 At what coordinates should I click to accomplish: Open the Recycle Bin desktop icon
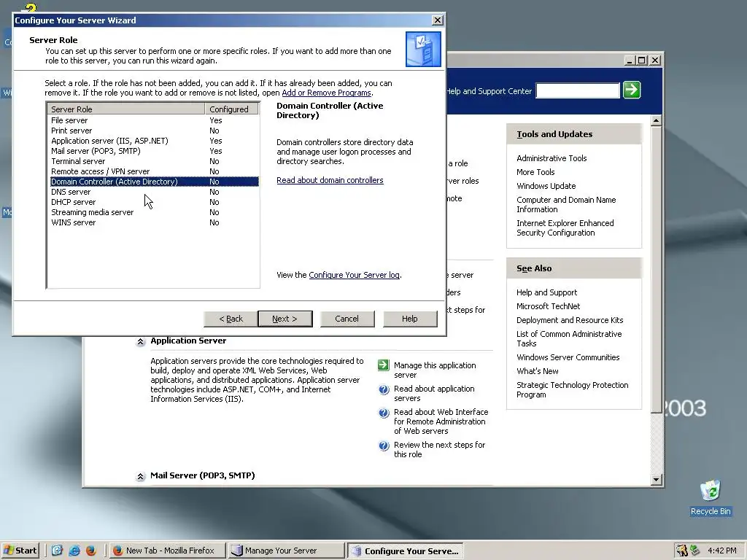(x=711, y=497)
